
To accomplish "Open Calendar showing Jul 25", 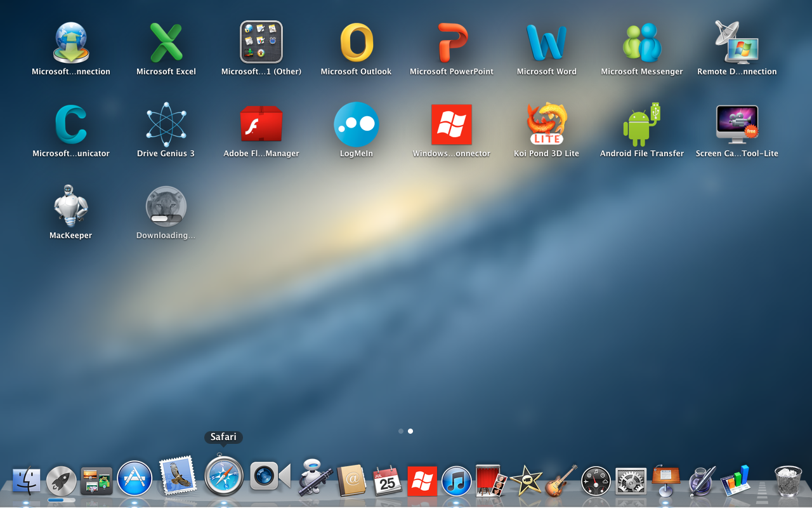I will click(x=387, y=481).
